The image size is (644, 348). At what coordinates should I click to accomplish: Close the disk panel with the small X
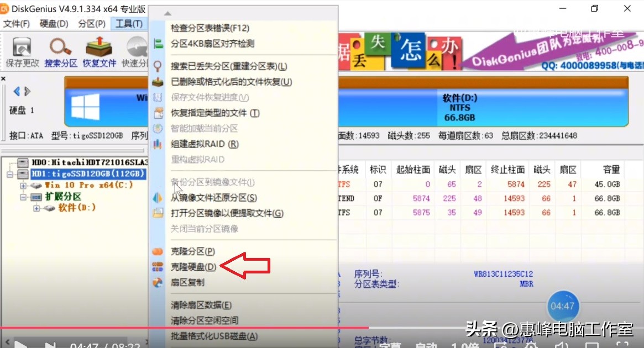tap(3, 78)
